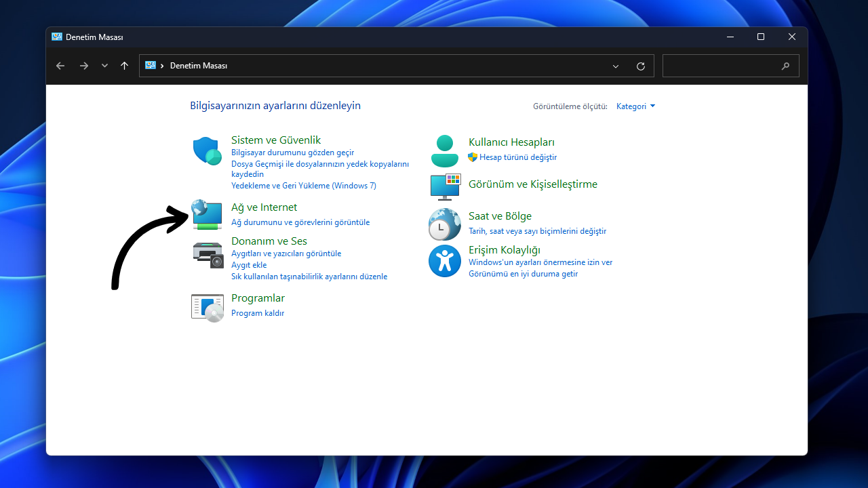Close the Denetim Masası window
Image resolution: width=868 pixels, height=488 pixels.
click(792, 37)
